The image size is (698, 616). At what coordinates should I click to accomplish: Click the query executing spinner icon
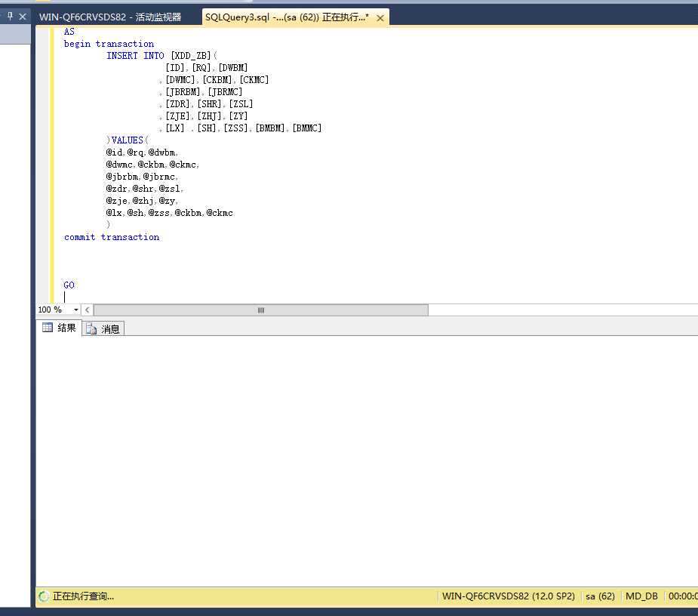43,596
